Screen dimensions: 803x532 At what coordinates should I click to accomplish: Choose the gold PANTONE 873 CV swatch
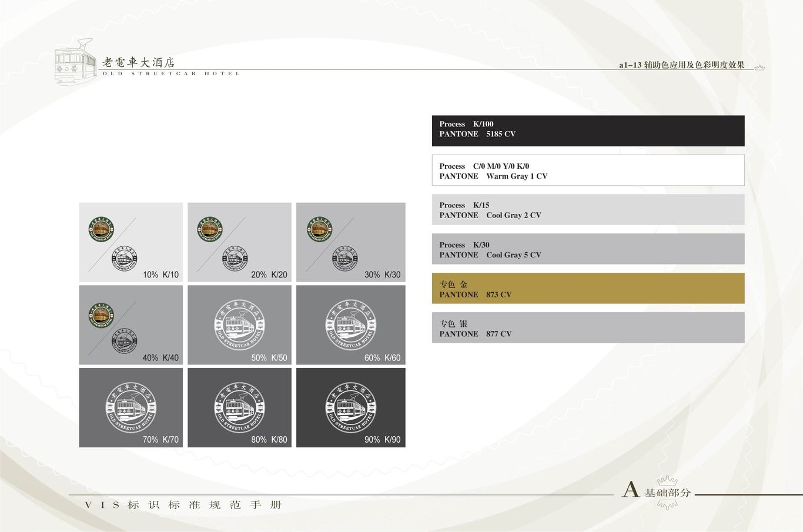tap(588, 289)
